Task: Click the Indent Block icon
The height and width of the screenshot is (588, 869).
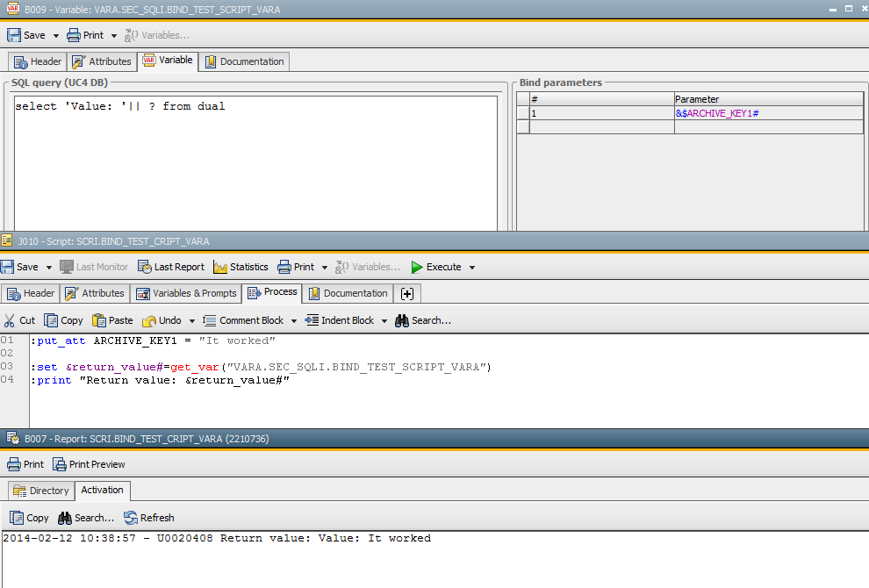Action: [x=312, y=320]
